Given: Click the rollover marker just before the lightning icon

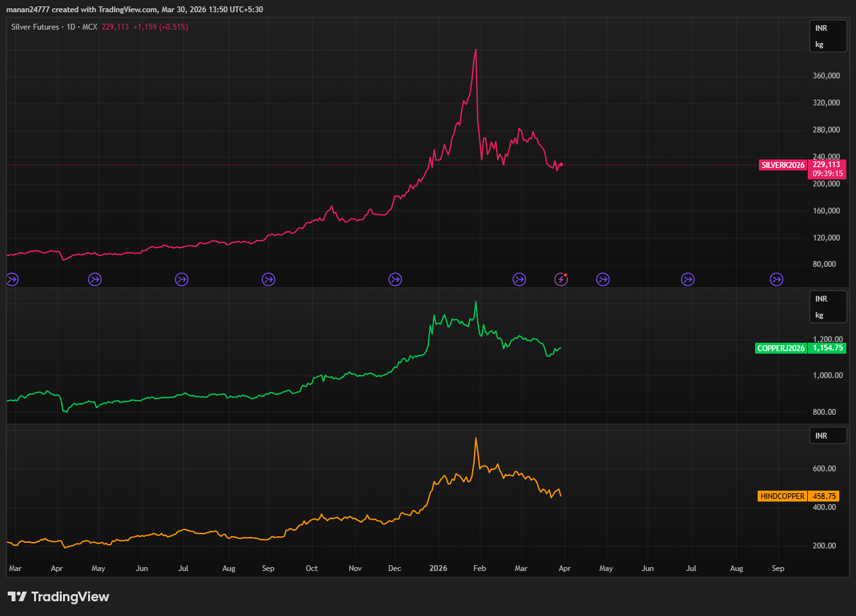Looking at the screenshot, I should coord(519,279).
